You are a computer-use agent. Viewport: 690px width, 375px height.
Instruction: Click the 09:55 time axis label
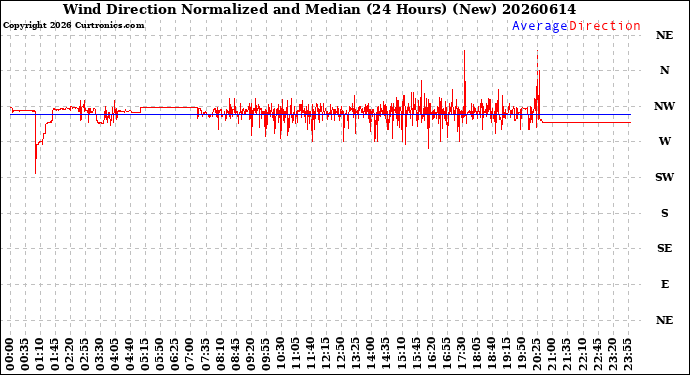(x=265, y=354)
